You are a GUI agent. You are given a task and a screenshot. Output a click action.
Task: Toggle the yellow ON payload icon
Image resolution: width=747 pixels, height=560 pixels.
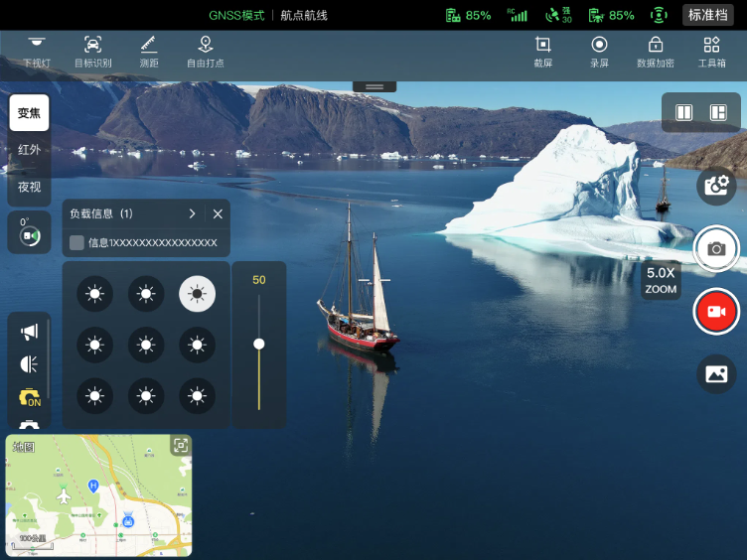[x=29, y=397]
